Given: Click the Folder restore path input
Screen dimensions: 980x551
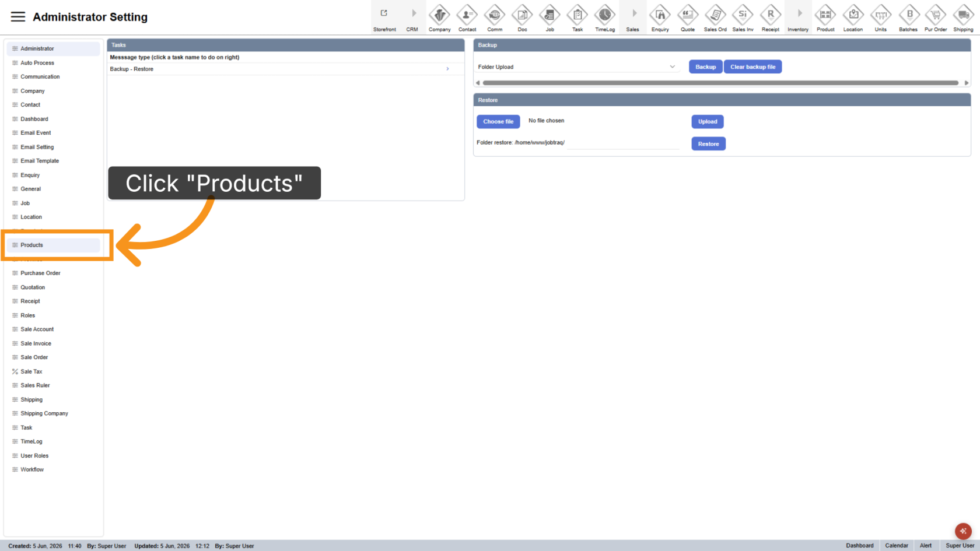Looking at the screenshot, I should point(623,143).
